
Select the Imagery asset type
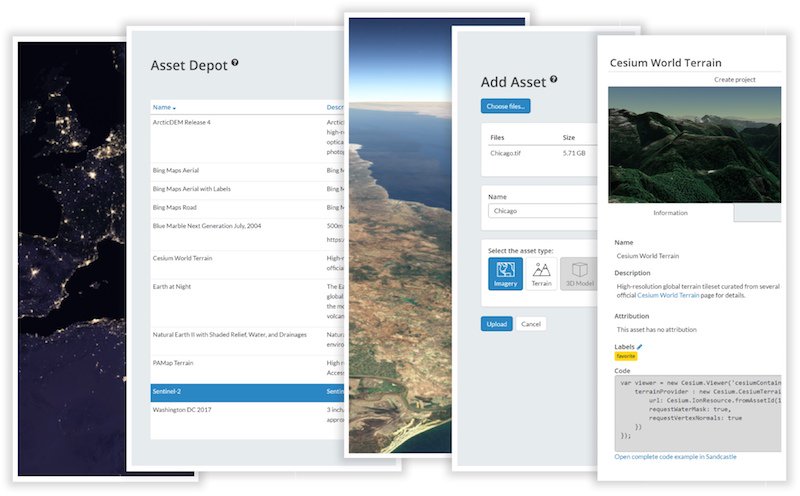point(505,274)
